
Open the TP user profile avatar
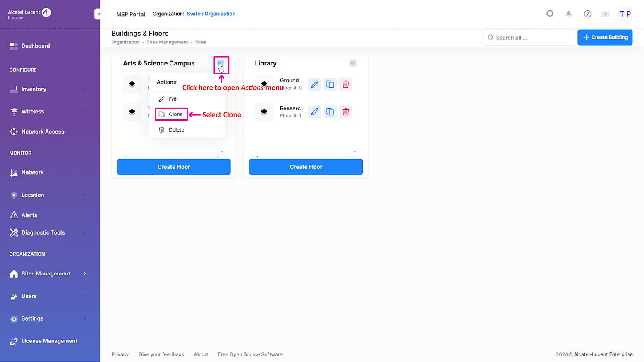pyautogui.click(x=625, y=14)
